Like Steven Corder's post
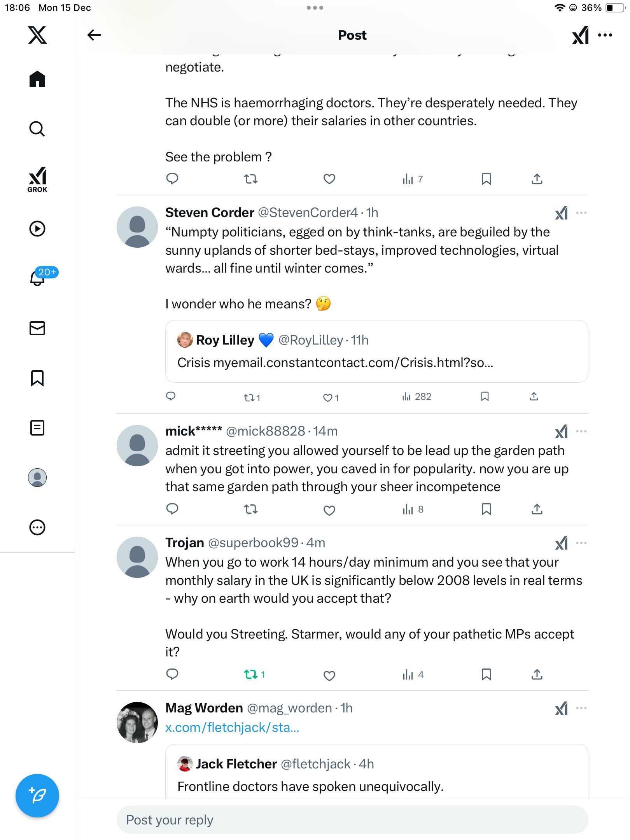The image size is (630, 840). coord(328,397)
